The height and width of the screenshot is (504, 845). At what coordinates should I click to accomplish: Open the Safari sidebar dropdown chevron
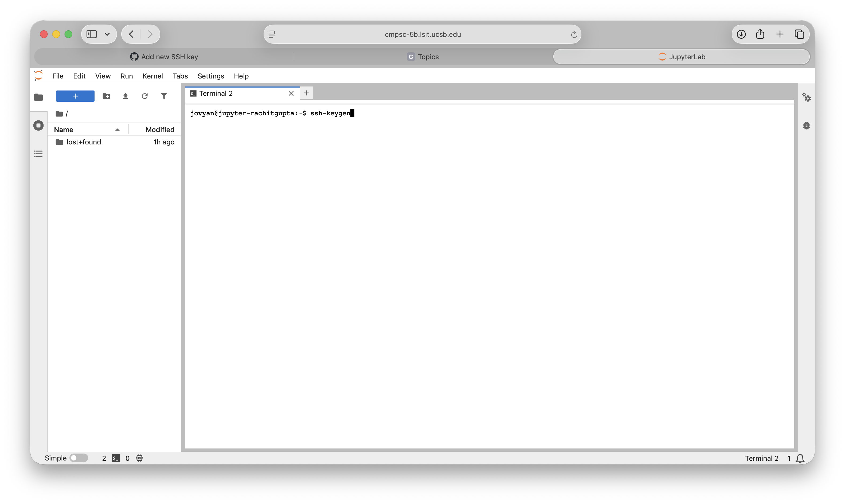[107, 34]
